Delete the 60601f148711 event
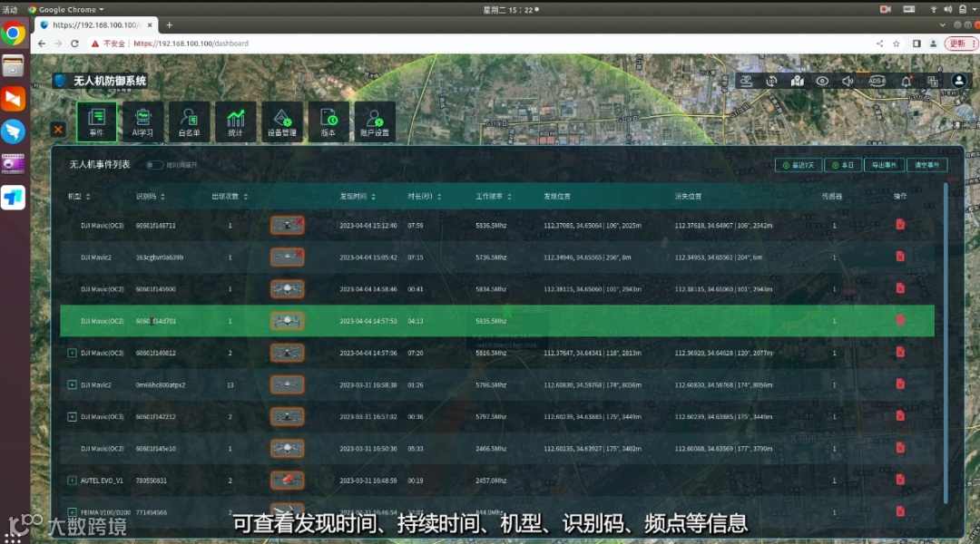 click(900, 224)
